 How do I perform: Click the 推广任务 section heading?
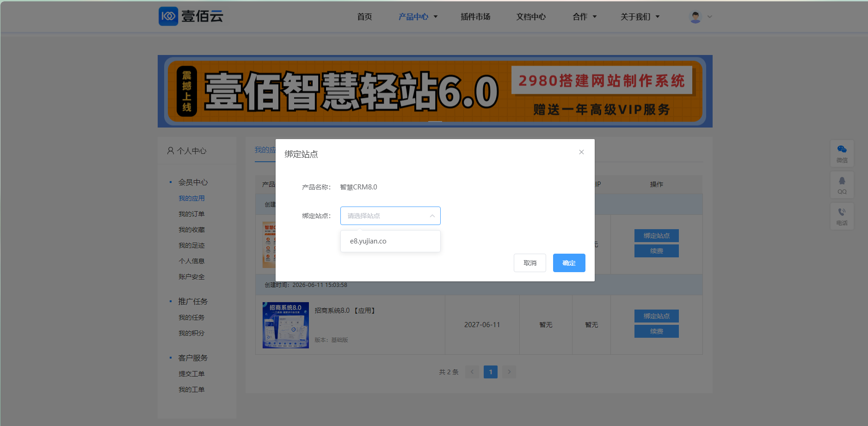(x=193, y=301)
